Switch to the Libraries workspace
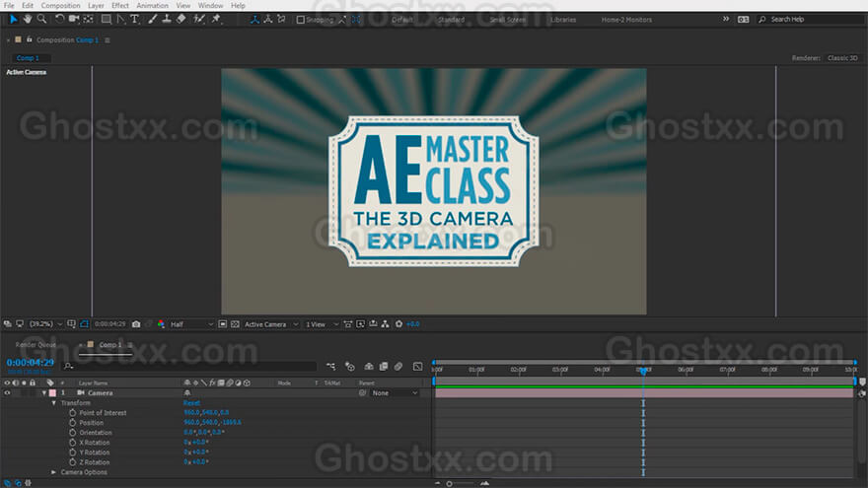This screenshot has width=868, height=488. coord(563,20)
